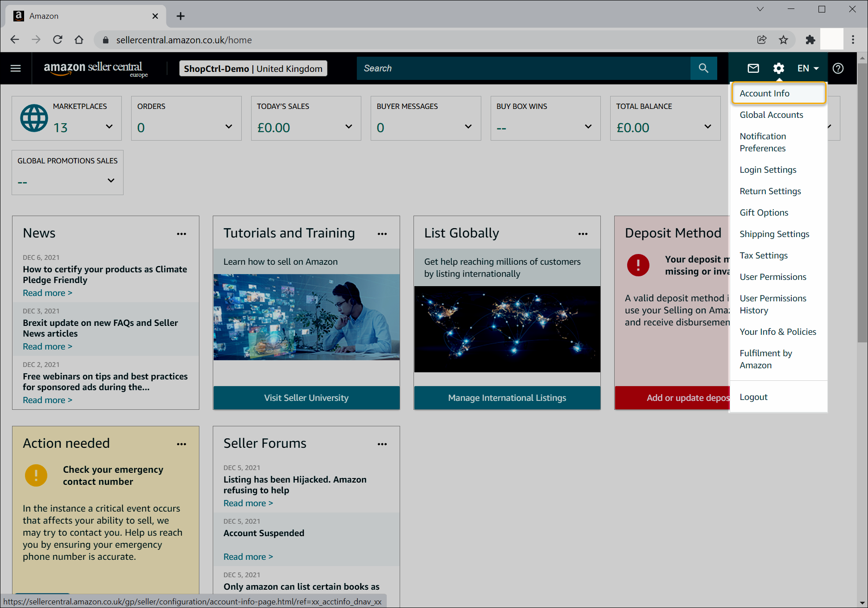Viewport: 868px width, 608px height.
Task: Open the hamburger navigation menu
Action: 16,68
